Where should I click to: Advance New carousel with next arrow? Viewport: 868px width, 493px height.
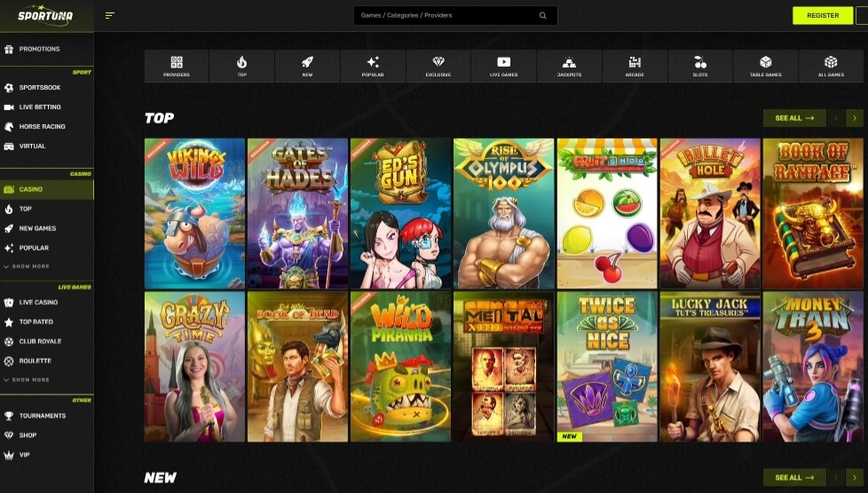click(x=854, y=478)
